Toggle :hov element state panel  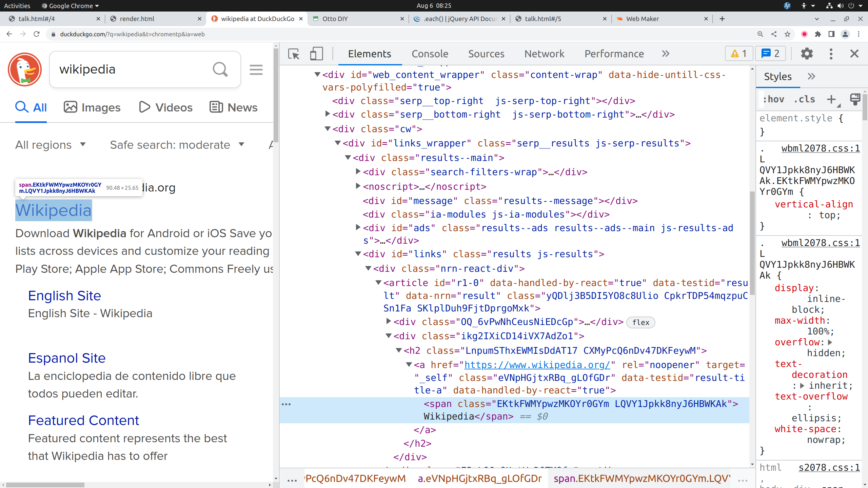(773, 99)
